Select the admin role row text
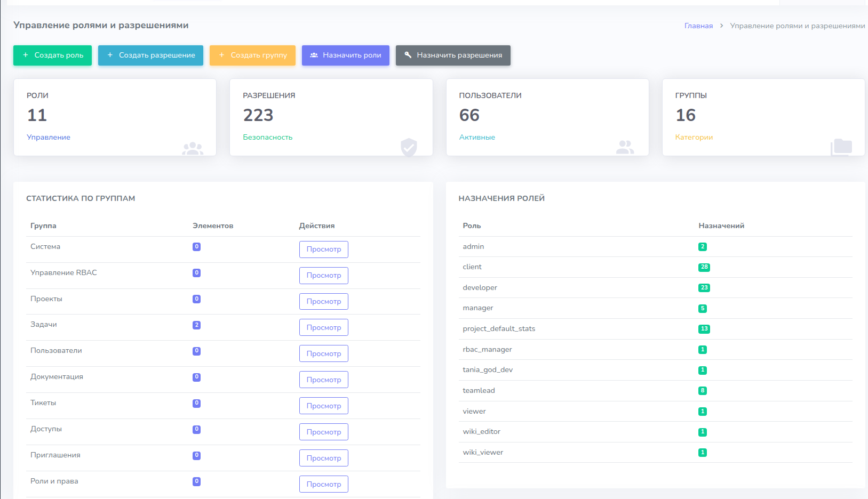 pyautogui.click(x=473, y=246)
